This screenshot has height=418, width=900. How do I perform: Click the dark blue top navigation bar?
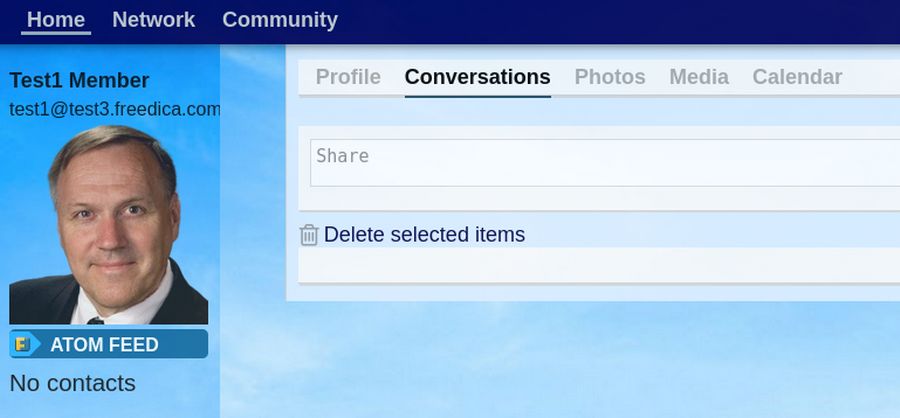pos(600,20)
